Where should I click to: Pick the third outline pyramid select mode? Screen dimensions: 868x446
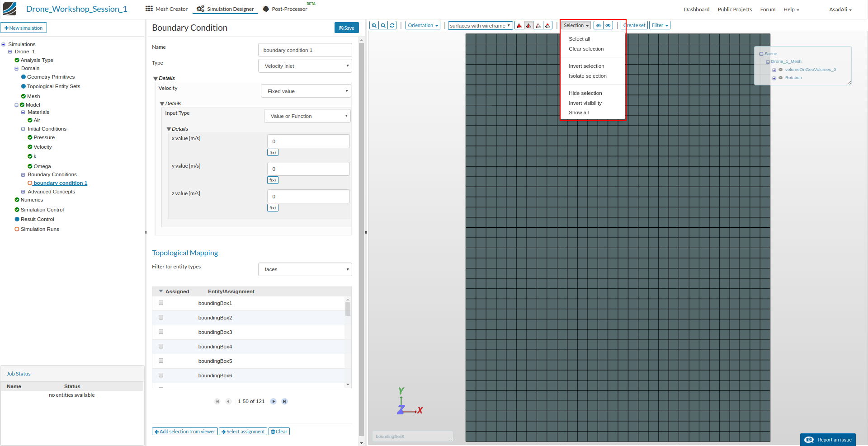[x=538, y=26]
